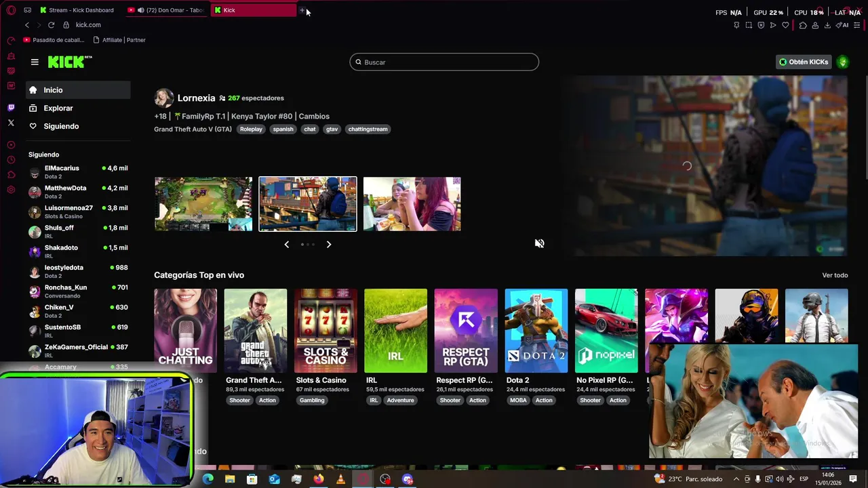Open SustentoSB channel in following list
The width and height of the screenshot is (868, 488).
(78, 331)
